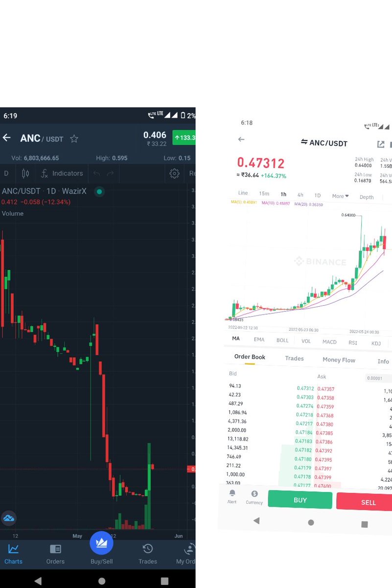Tap the back arrow in WazirX header
The image size is (392, 588).
pos(6,138)
